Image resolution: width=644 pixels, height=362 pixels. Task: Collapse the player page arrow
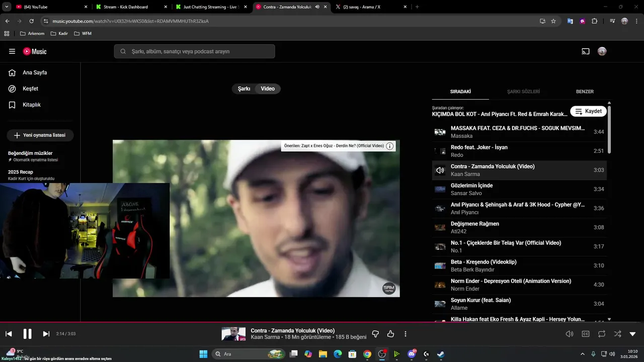coord(633,334)
